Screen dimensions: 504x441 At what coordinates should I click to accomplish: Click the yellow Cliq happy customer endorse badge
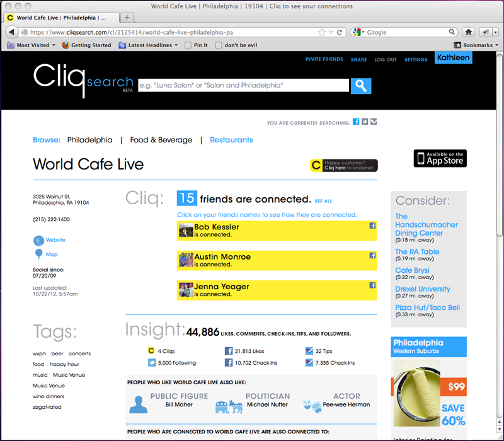click(x=343, y=165)
